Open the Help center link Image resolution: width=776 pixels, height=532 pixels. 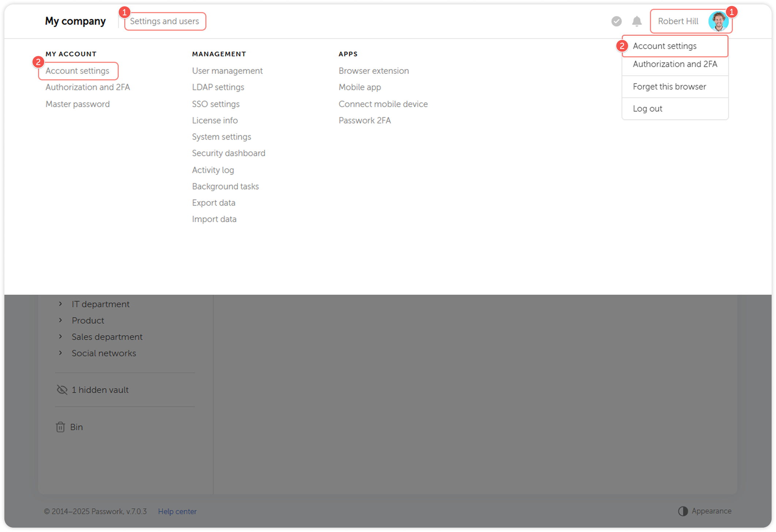(177, 511)
